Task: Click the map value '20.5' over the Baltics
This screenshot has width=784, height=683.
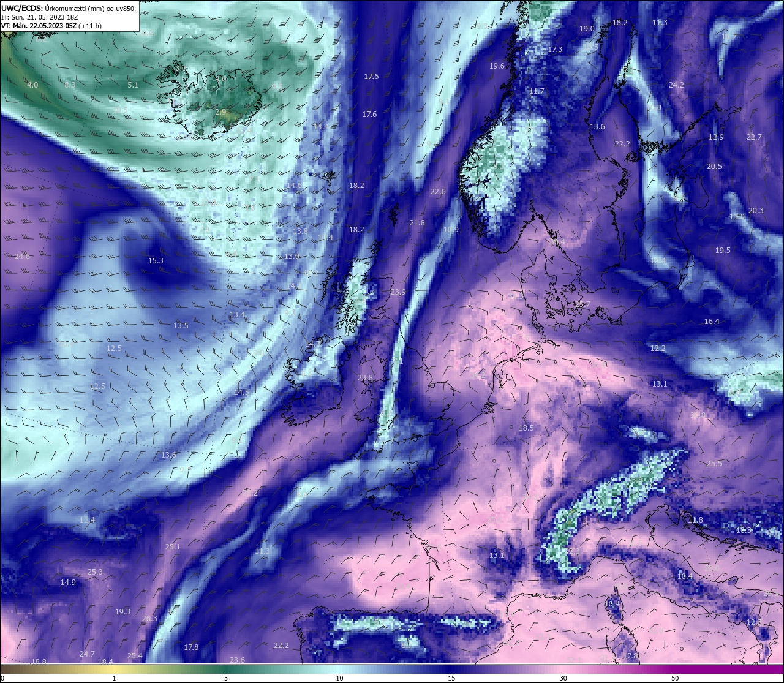Action: point(714,167)
